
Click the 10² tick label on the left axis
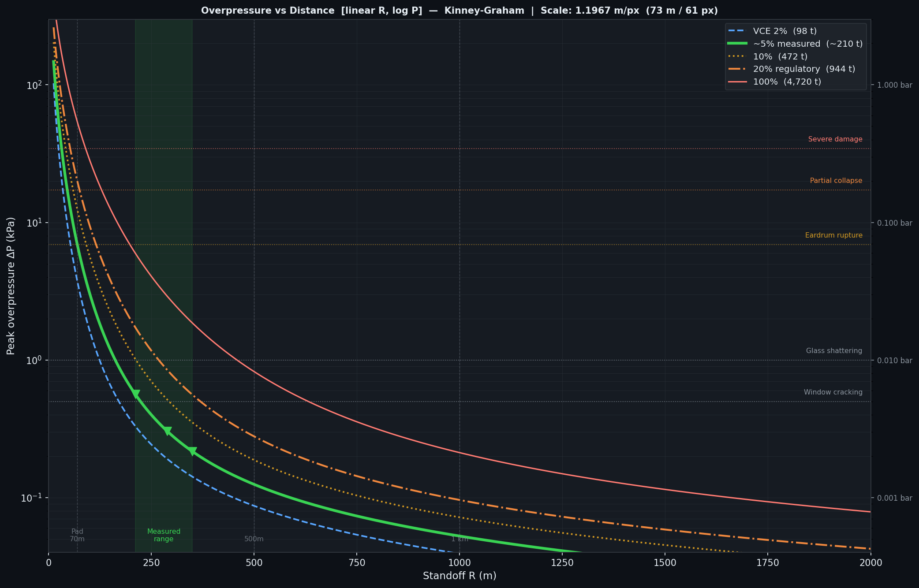[x=35, y=85]
